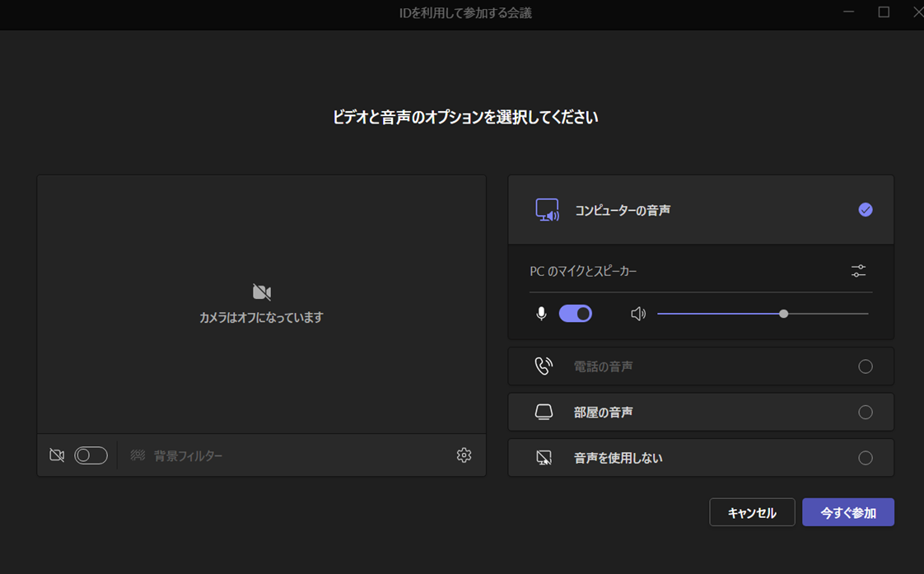Select the コンピューターの音声 option
The image size is (924, 574).
point(701,210)
